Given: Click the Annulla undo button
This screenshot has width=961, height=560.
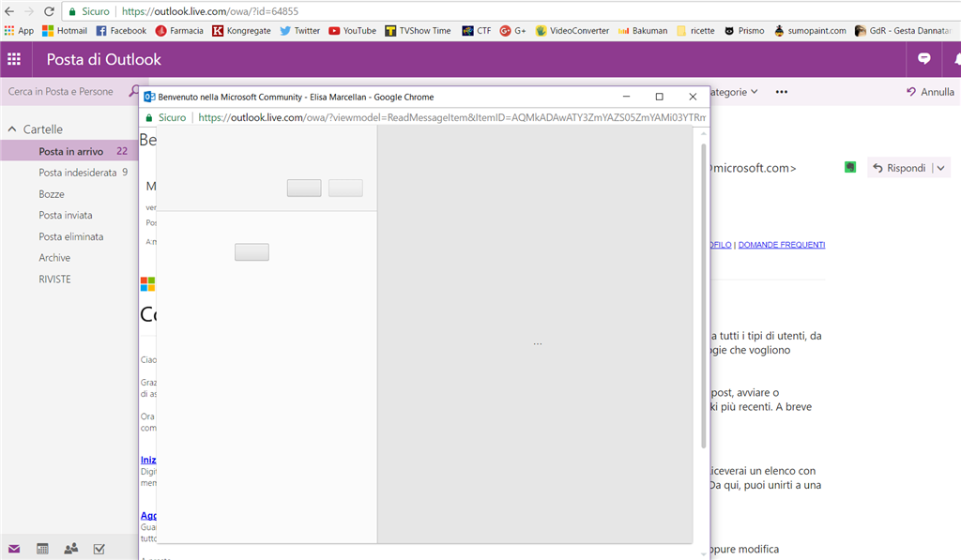Looking at the screenshot, I should coord(930,92).
